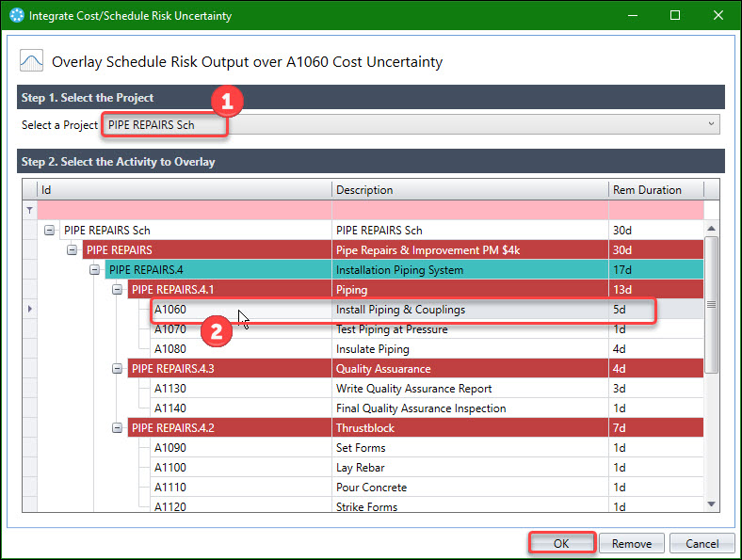The height and width of the screenshot is (560, 742).
Task: Click the Description filter row cell
Action: tap(470, 210)
